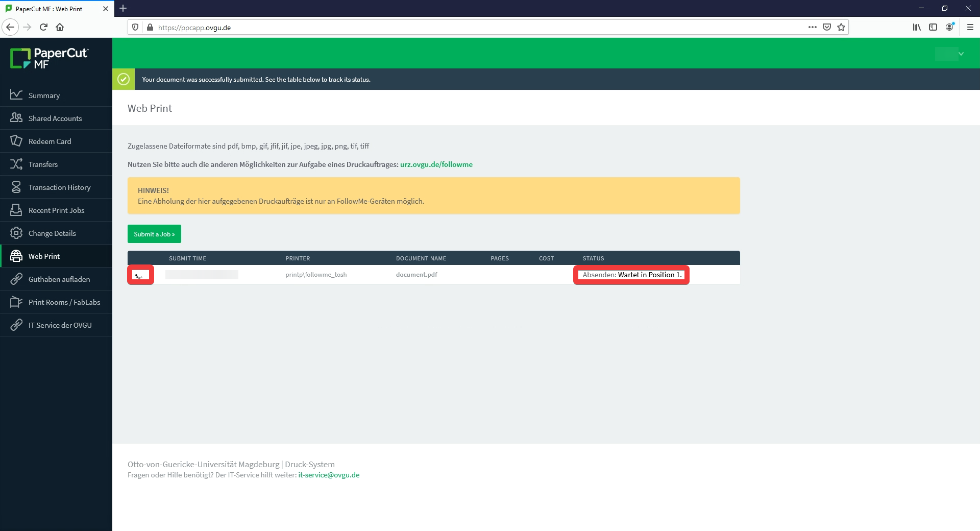Click the Summary chart icon in sidebar

16,95
